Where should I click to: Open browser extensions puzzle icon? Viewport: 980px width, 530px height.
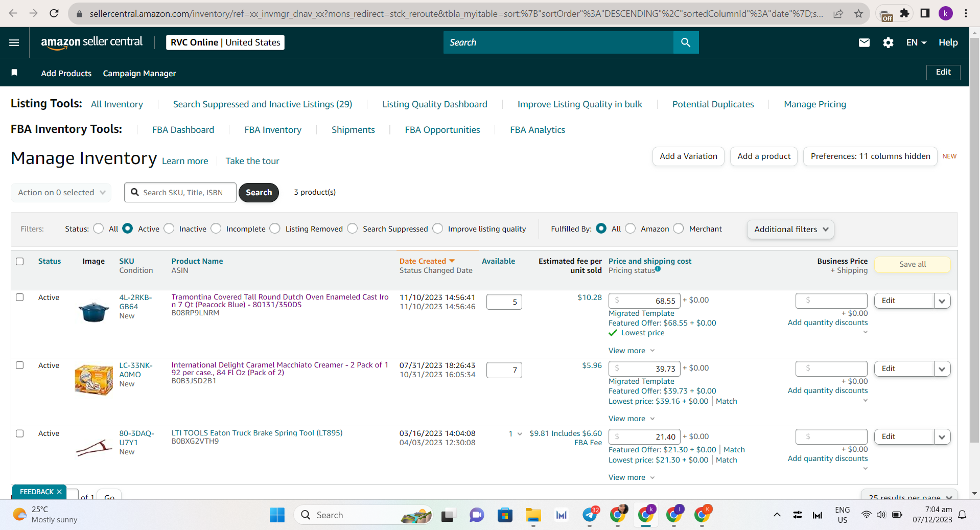904,13
